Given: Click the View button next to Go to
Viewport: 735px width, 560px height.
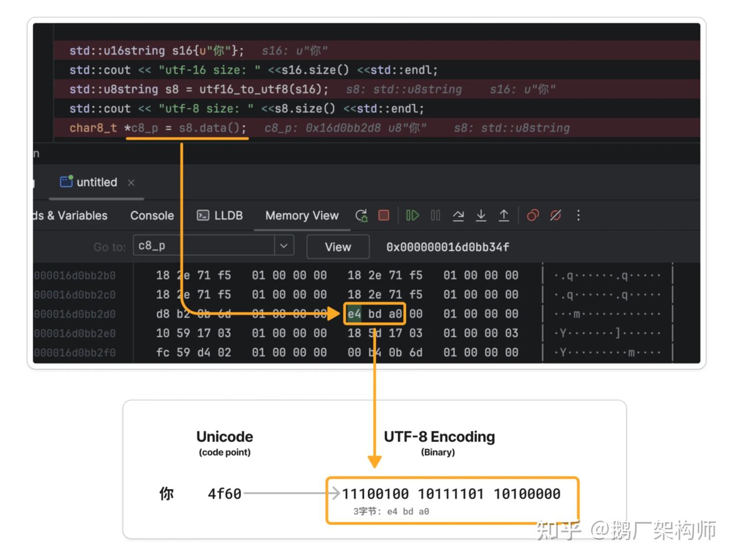Looking at the screenshot, I should pyautogui.click(x=337, y=247).
